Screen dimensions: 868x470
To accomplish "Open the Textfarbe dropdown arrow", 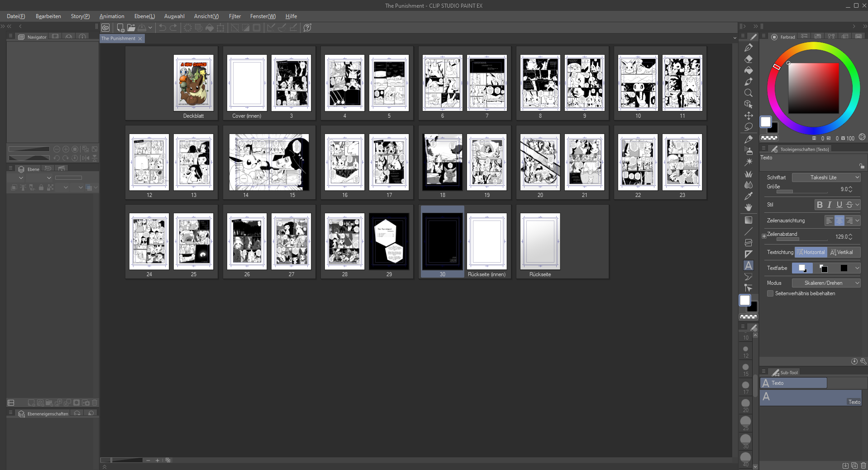I will point(857,268).
